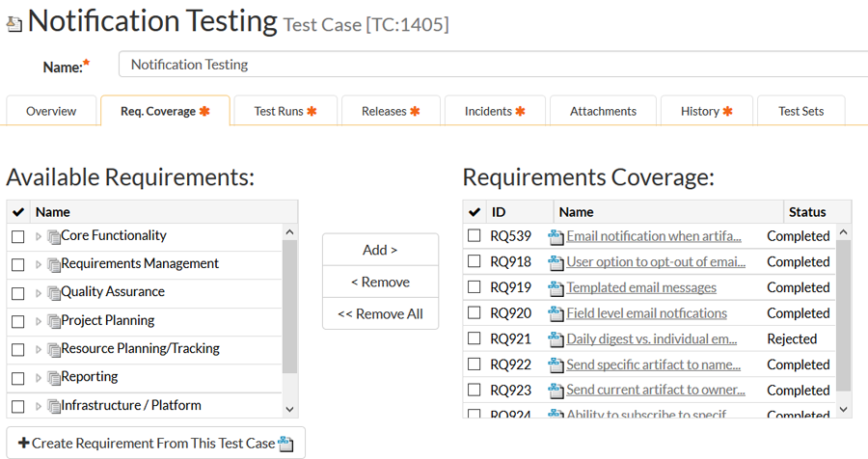868x459 pixels.
Task: Click the folder icon beside Quality Assurance
Action: (53, 292)
